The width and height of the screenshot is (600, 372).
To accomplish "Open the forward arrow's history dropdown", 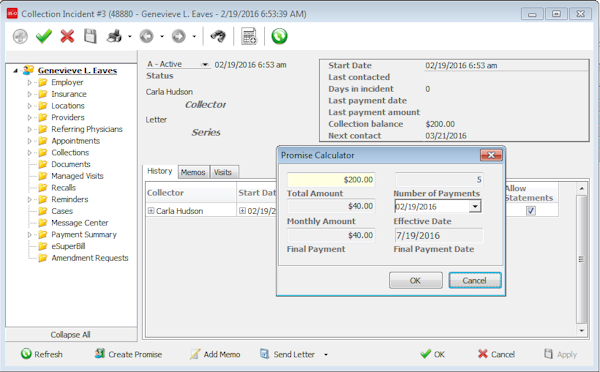I will click(x=194, y=37).
